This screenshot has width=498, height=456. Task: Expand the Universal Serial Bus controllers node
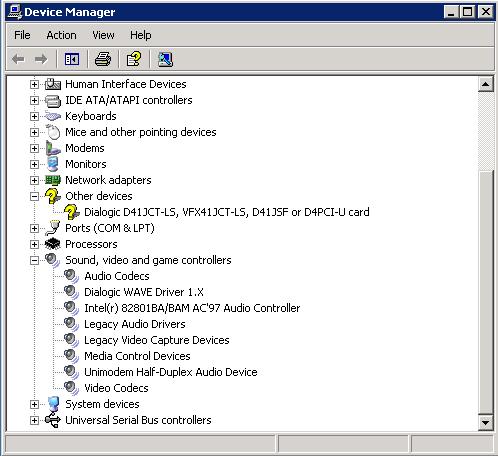click(x=34, y=420)
